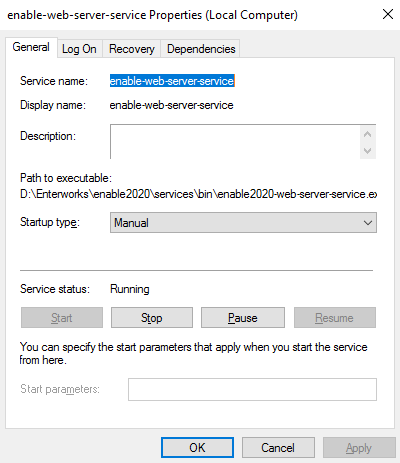Viewport: 400px width, 463px height.
Task: Click the Description scroll up arrow
Action: (368, 134)
